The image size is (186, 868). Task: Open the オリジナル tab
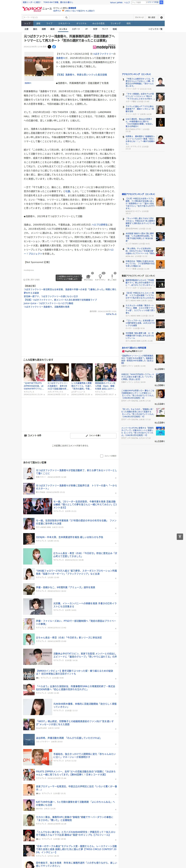click(x=81, y=24)
